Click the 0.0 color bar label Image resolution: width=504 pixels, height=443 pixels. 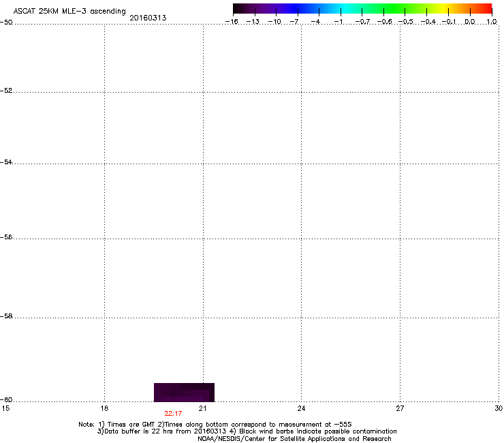pyautogui.click(x=470, y=22)
